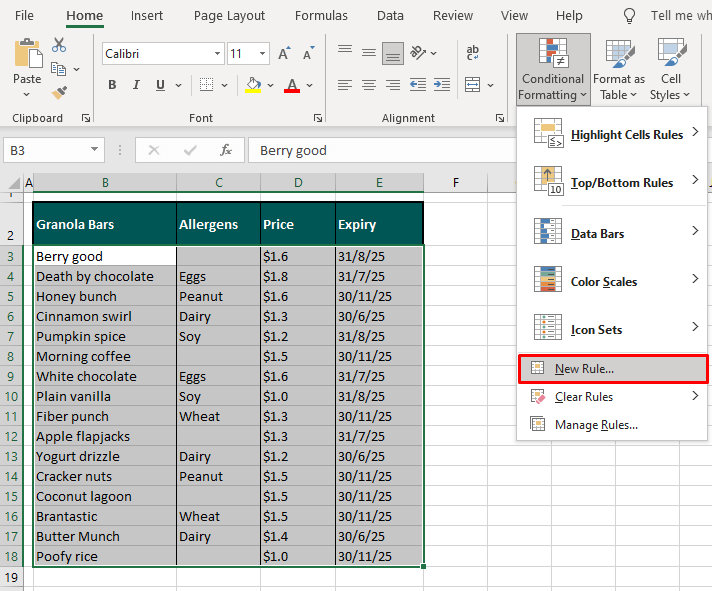Image resolution: width=712 pixels, height=591 pixels.
Task: Open the font size 11 dropdown
Action: (262, 54)
